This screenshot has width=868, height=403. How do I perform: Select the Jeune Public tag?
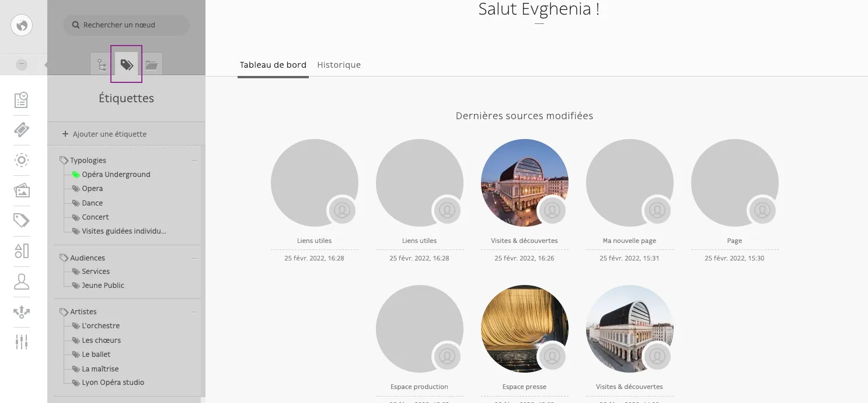[103, 285]
